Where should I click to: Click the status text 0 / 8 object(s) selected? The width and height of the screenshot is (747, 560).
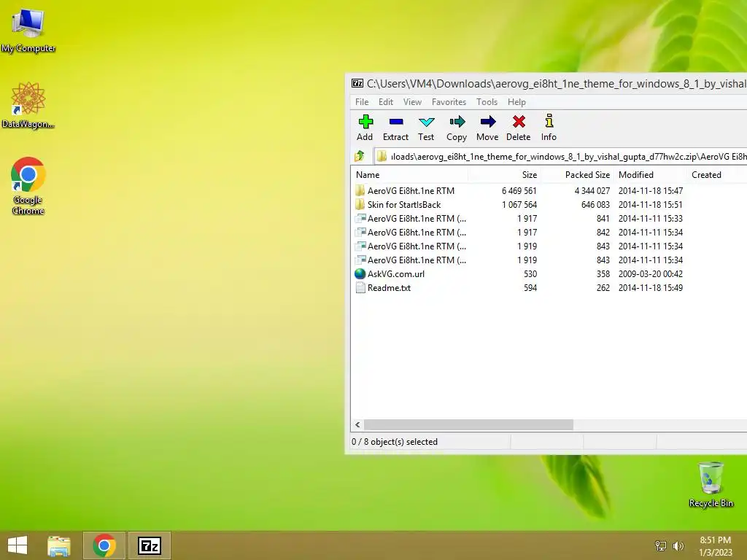(x=395, y=441)
